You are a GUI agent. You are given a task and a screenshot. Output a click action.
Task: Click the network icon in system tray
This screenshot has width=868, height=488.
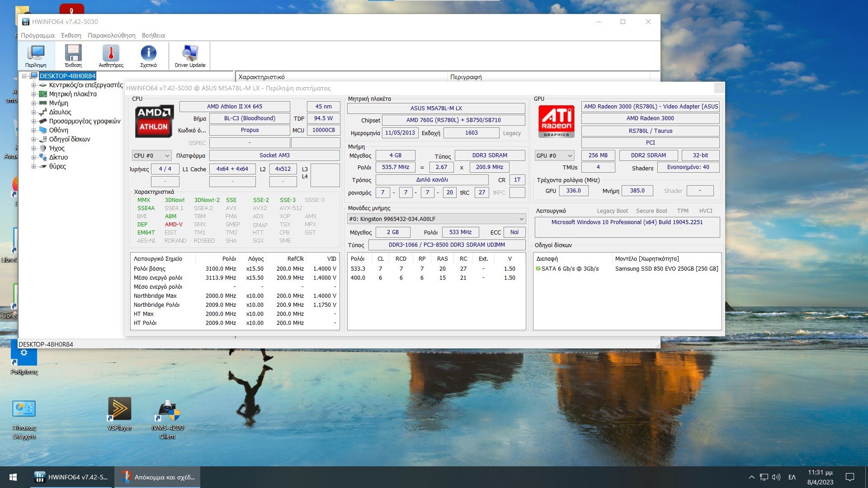pyautogui.click(x=764, y=477)
